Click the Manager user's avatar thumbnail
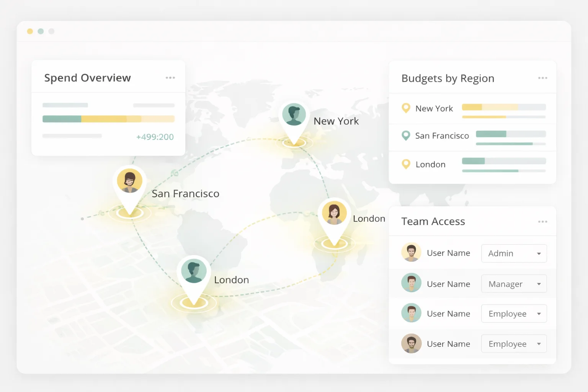 pos(411,283)
